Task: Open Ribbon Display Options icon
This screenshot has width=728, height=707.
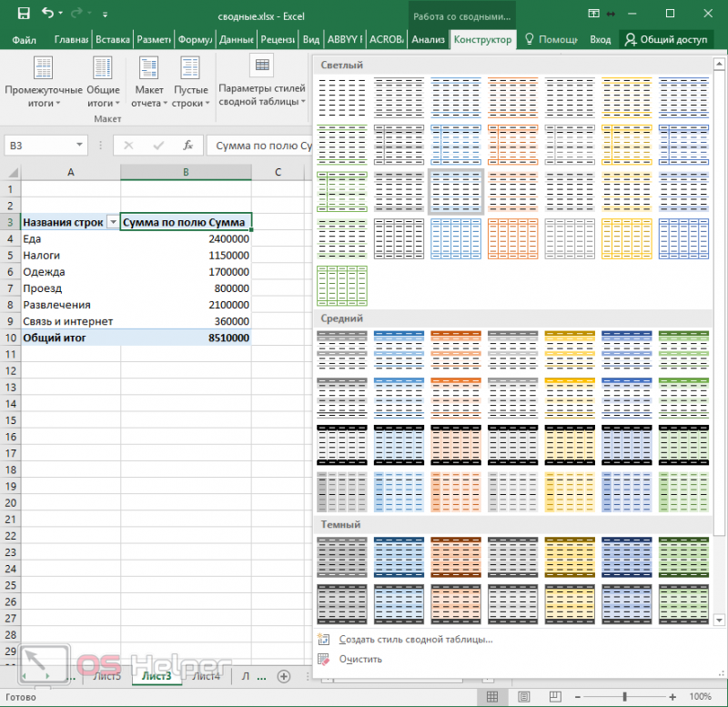Action: (x=594, y=14)
